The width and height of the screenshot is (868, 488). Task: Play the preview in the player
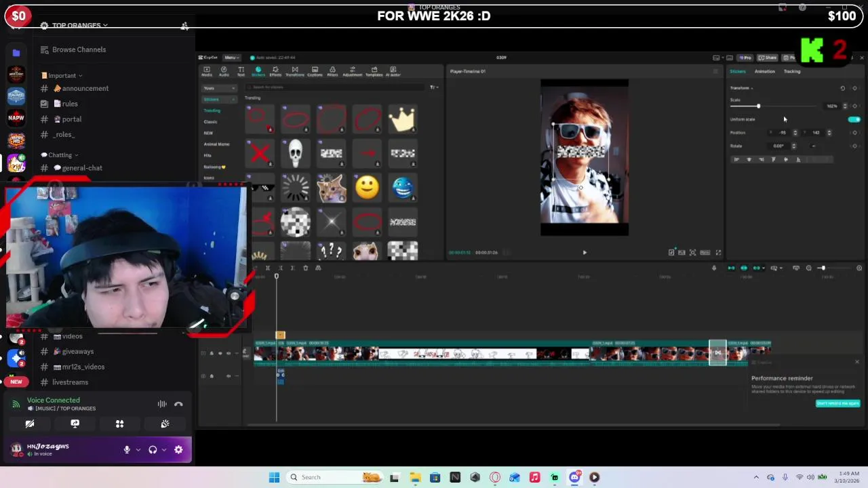pyautogui.click(x=585, y=253)
